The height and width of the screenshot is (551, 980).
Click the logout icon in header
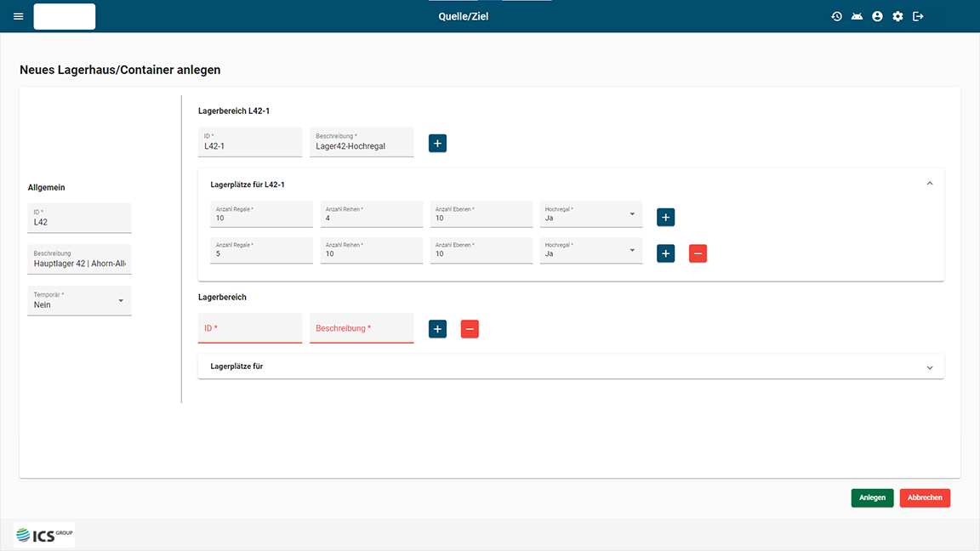[918, 16]
